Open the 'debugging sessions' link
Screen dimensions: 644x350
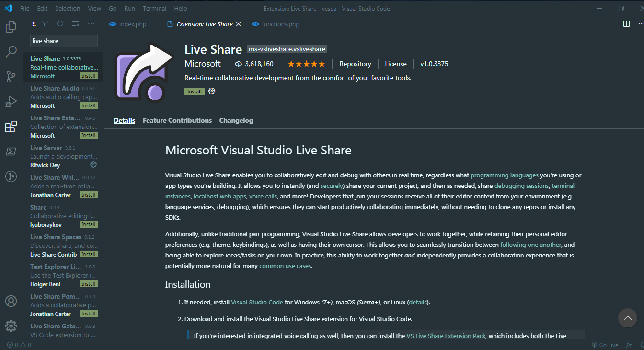pos(521,186)
